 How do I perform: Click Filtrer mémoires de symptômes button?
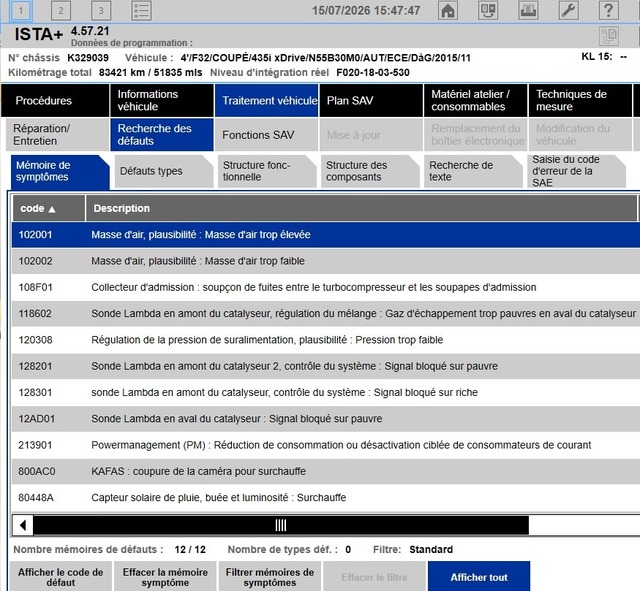[x=270, y=577]
